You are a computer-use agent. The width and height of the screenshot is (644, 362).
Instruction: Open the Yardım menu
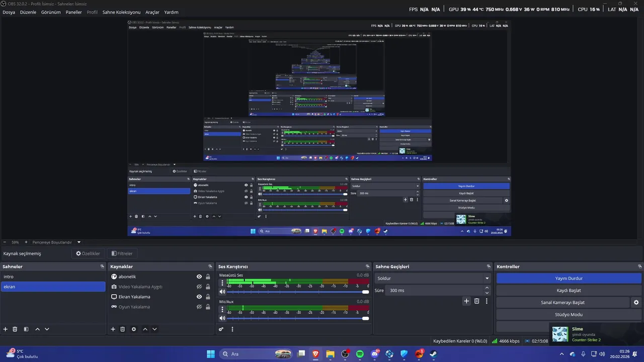tap(171, 12)
